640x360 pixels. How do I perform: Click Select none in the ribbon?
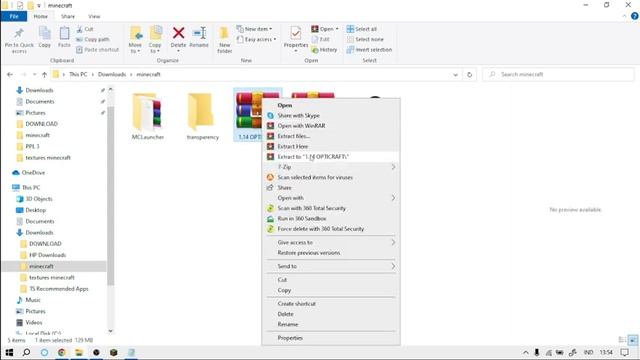point(365,40)
